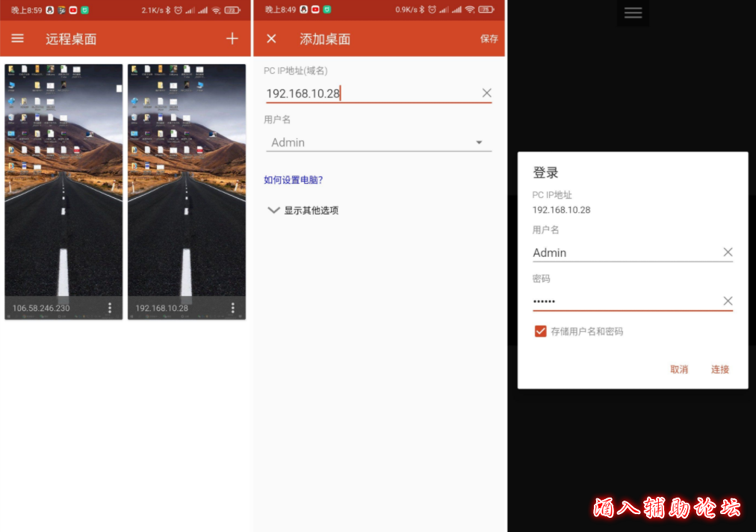
Task: Open the 用户名 Admin dropdown
Action: 479,143
